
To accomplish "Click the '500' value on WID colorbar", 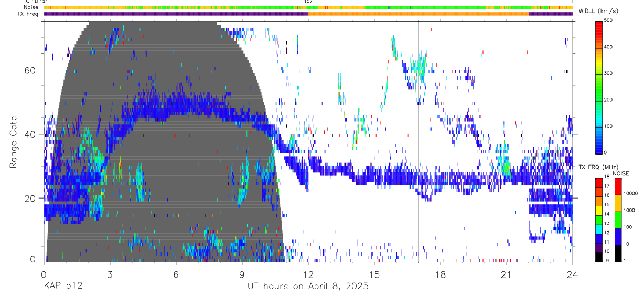I will [608, 20].
